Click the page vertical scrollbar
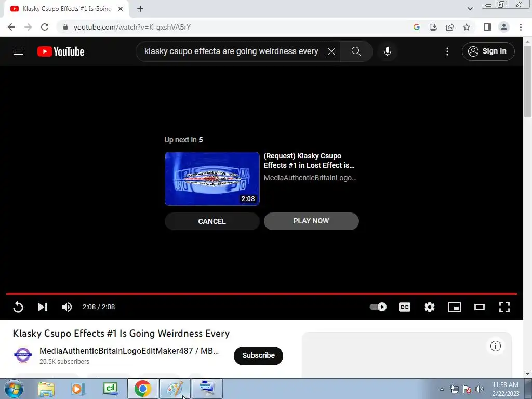Viewport: 532px width, 399px height. pyautogui.click(x=527, y=82)
